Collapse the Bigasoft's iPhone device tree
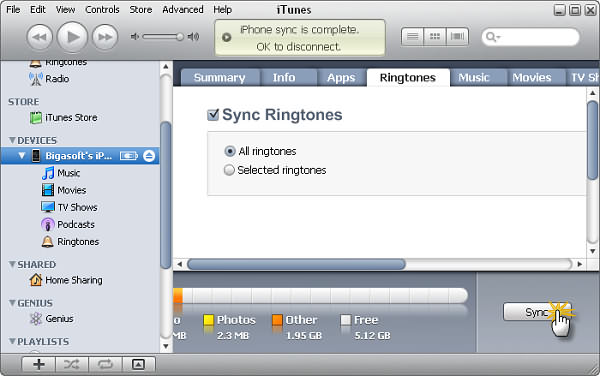Viewport: 600px width, 376px height. [x=22, y=156]
